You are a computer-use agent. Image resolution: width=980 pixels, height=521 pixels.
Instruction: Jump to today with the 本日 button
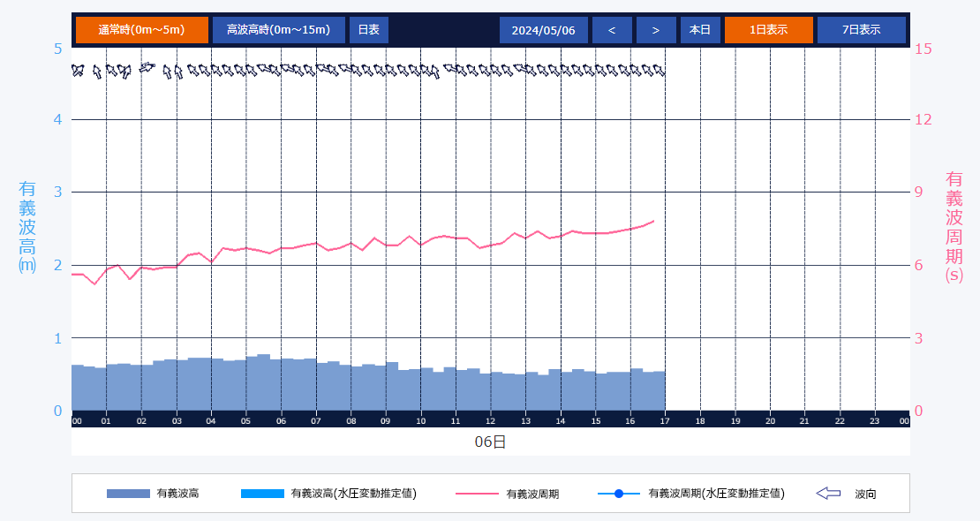coord(700,30)
